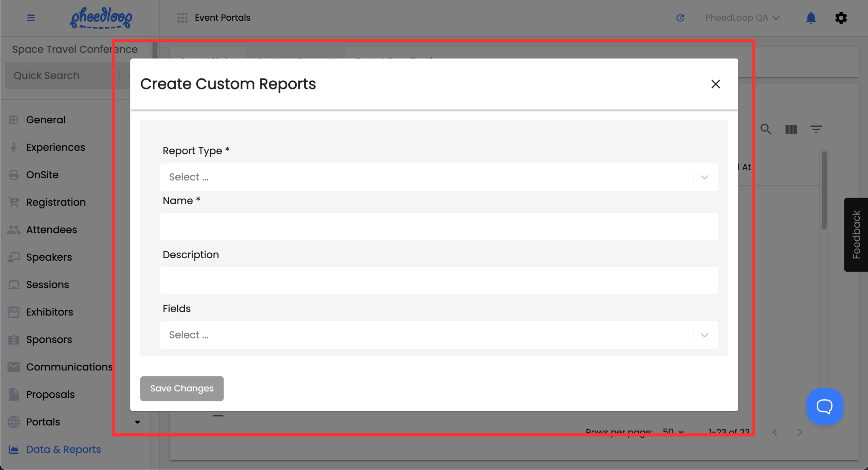Click the Save Changes button
The height and width of the screenshot is (470, 868).
click(x=182, y=389)
